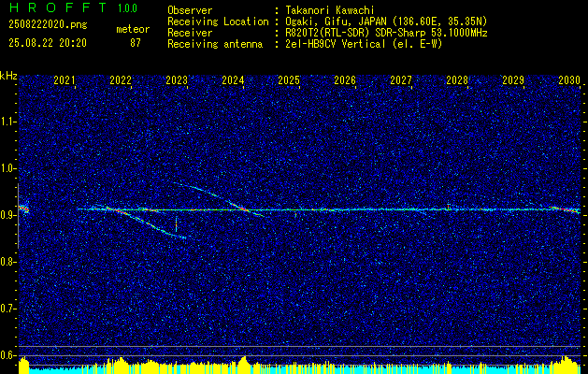Click the R820T2(RTL-SDR) receiver value

pos(386,33)
